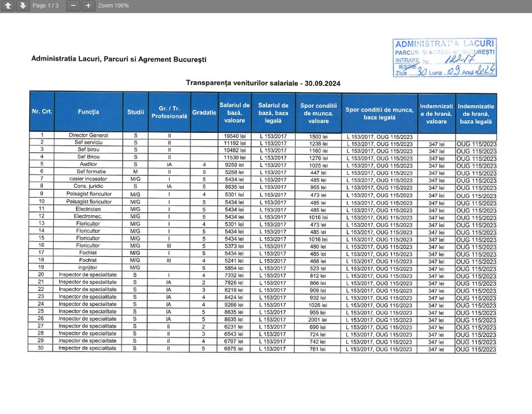Click the base salary '10482 lei'
The height and width of the screenshot is (414, 532).
(235, 150)
